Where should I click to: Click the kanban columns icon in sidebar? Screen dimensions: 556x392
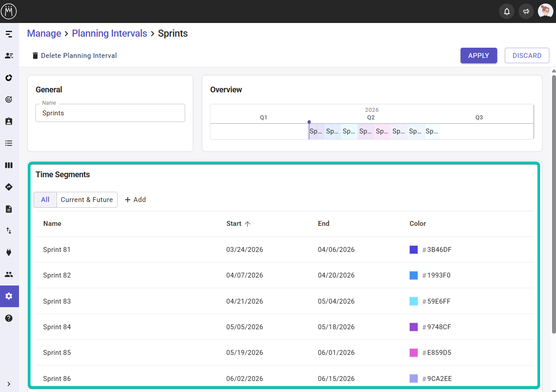click(9, 165)
